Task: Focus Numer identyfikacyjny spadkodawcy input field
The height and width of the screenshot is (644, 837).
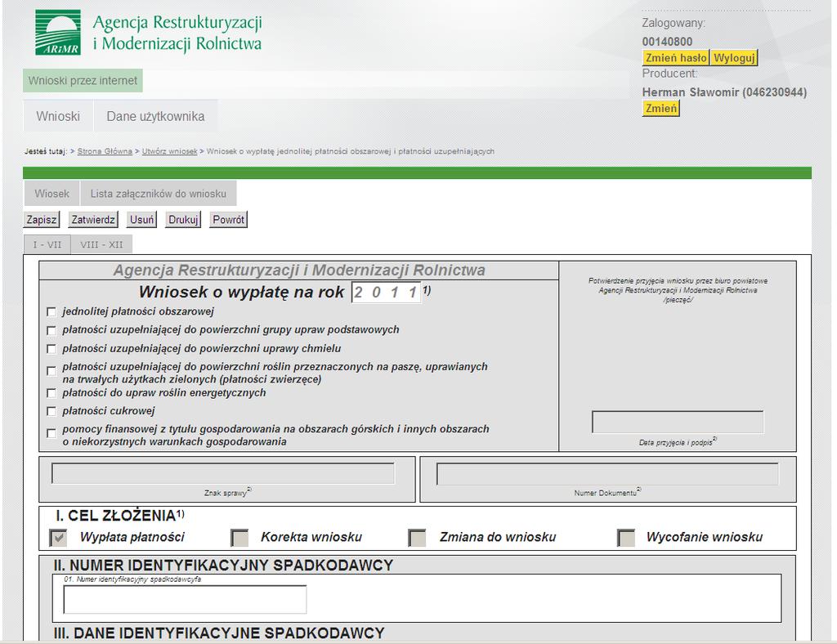Action: 185,600
